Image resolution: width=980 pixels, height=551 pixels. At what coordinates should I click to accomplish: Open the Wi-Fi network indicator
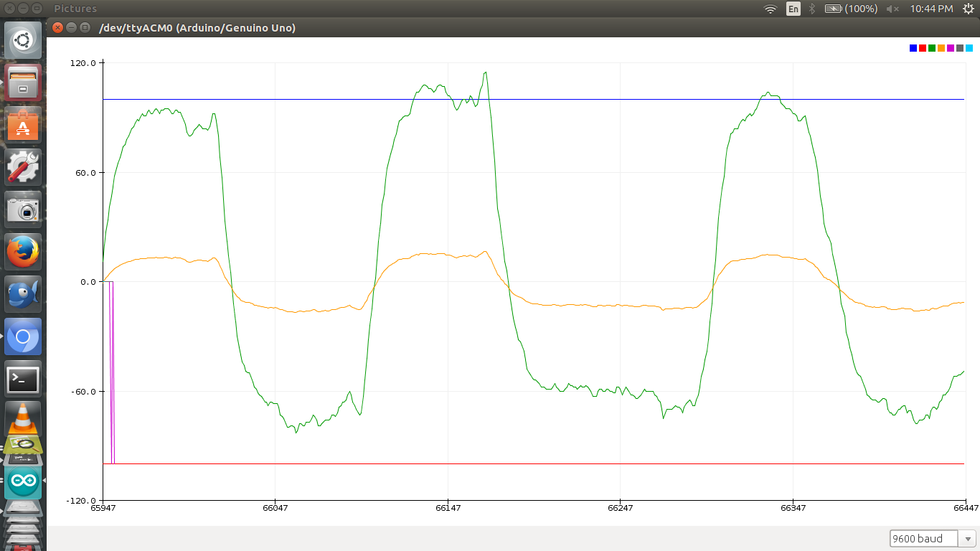(x=771, y=9)
